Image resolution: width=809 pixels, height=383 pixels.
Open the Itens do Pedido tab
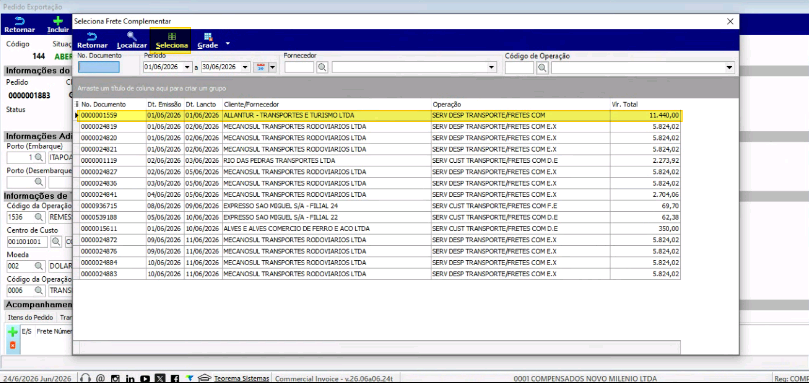pos(29,317)
